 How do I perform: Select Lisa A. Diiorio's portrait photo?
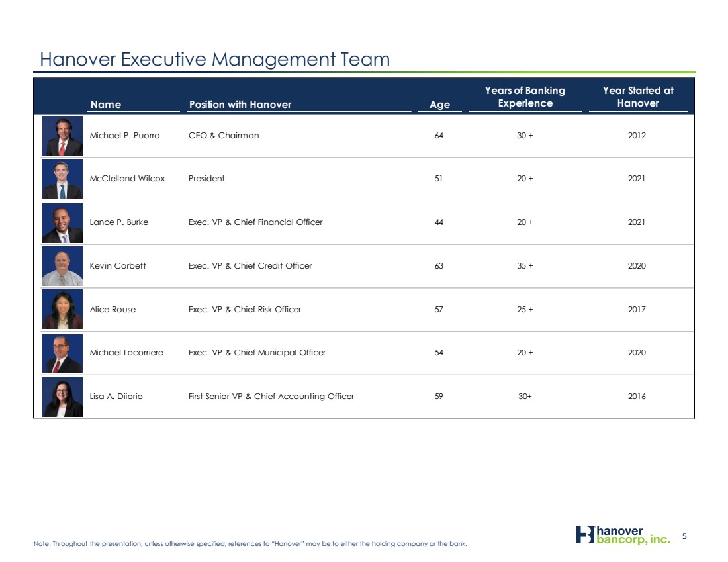(x=62, y=397)
